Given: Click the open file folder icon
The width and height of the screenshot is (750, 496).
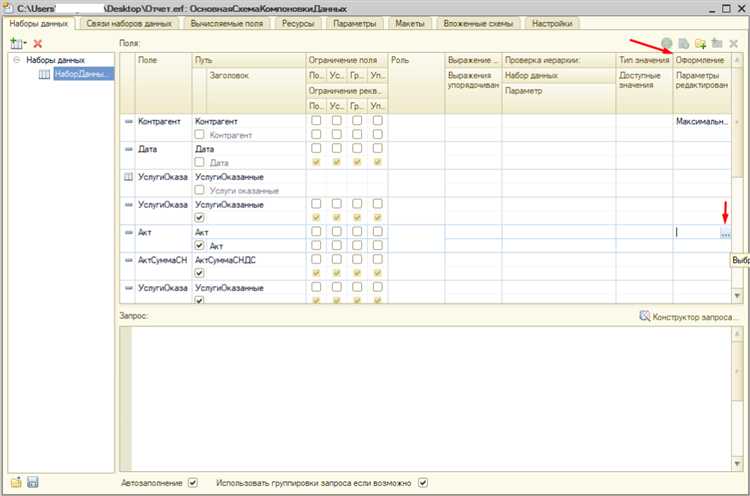Looking at the screenshot, I should 16,482.
